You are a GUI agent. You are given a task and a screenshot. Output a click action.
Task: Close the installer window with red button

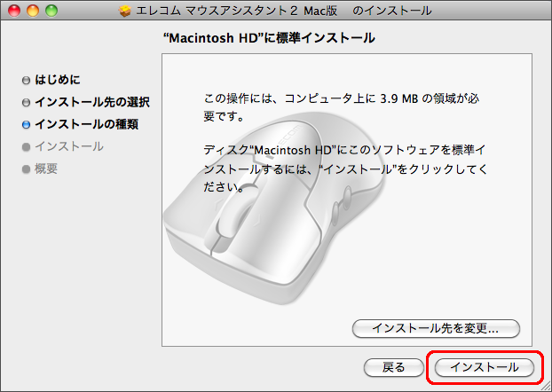(14, 11)
